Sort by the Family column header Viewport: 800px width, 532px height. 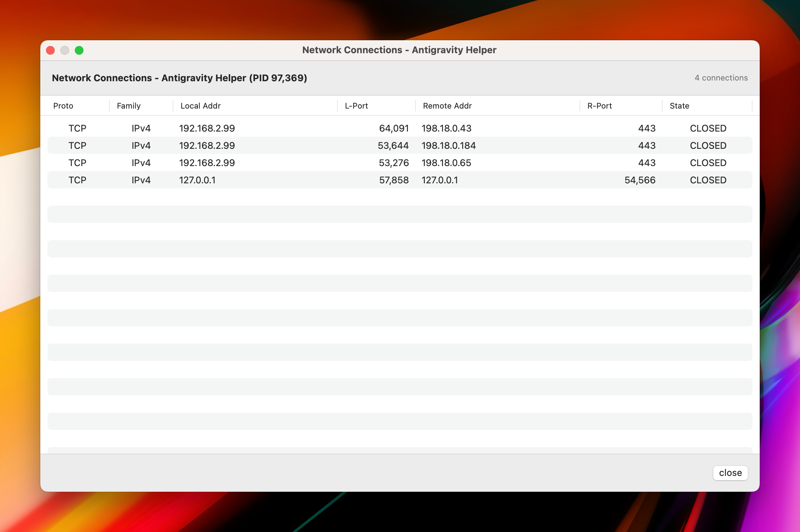click(129, 106)
